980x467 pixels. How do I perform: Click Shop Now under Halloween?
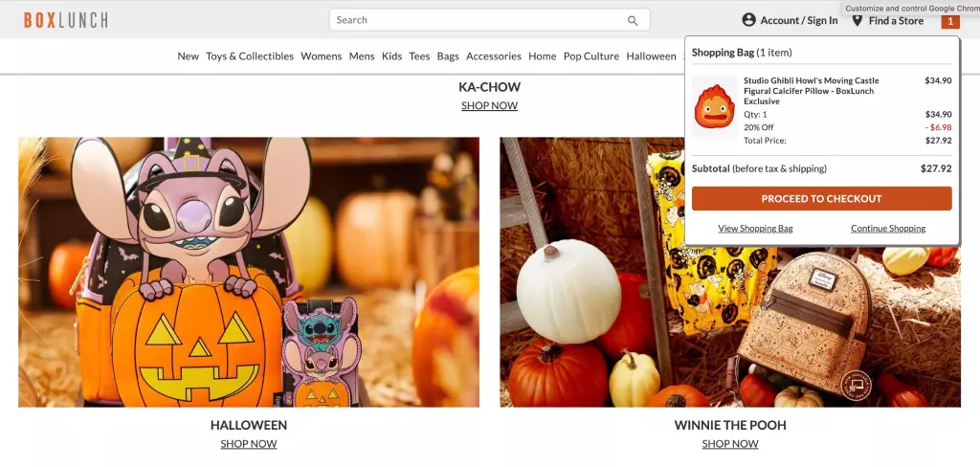pos(249,444)
